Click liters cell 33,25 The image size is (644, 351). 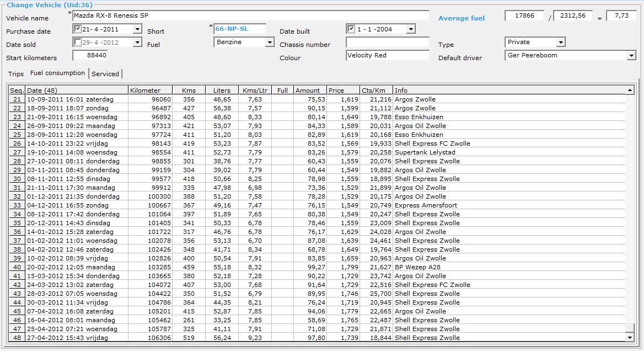222,320
